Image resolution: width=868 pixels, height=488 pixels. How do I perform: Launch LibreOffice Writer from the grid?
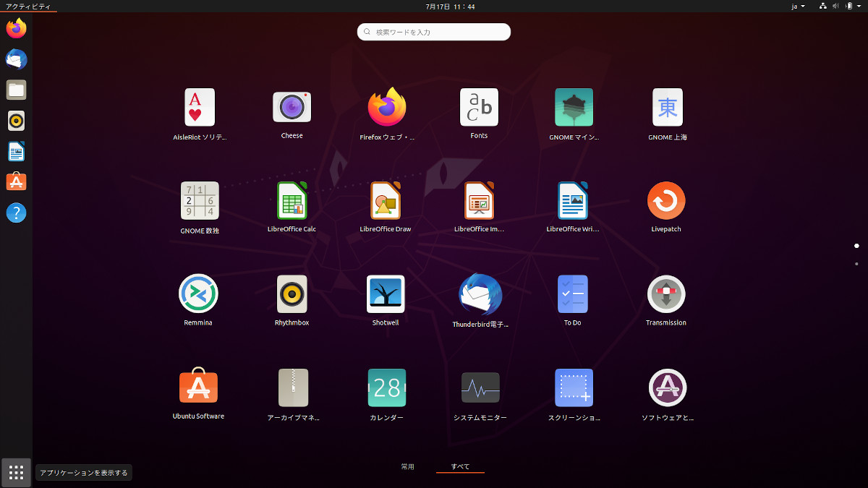point(572,200)
